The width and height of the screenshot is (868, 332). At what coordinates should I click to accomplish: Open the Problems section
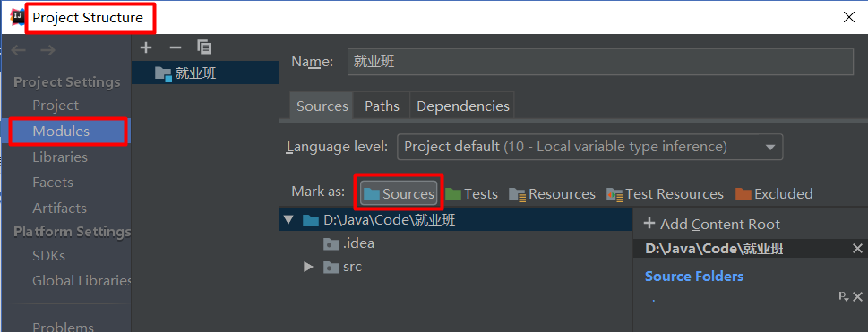63,327
